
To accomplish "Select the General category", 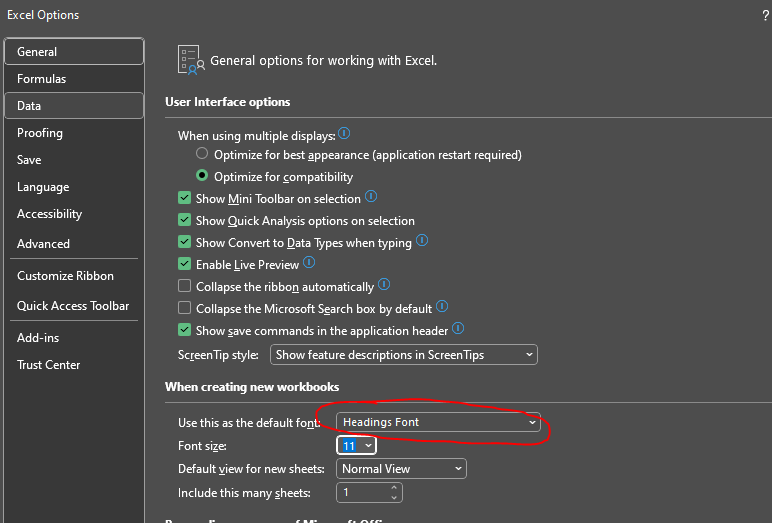I will 74,52.
